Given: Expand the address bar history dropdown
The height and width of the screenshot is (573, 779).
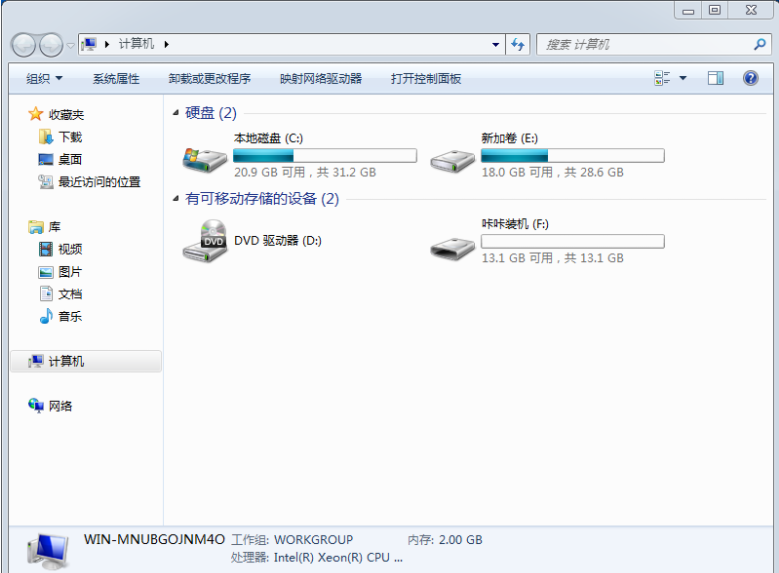Looking at the screenshot, I should coord(496,45).
